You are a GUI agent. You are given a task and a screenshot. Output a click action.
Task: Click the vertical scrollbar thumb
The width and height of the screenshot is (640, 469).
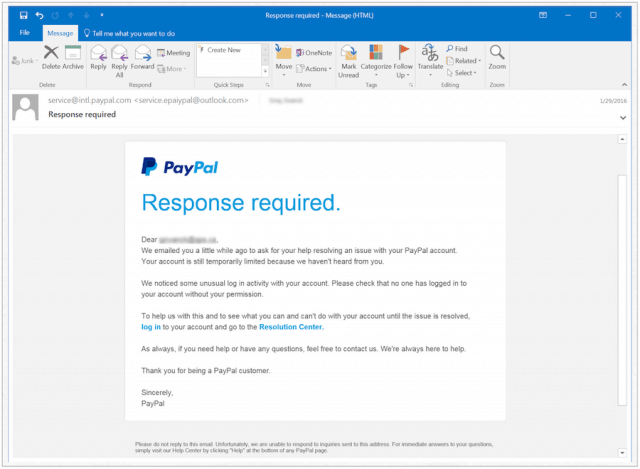(x=622, y=290)
